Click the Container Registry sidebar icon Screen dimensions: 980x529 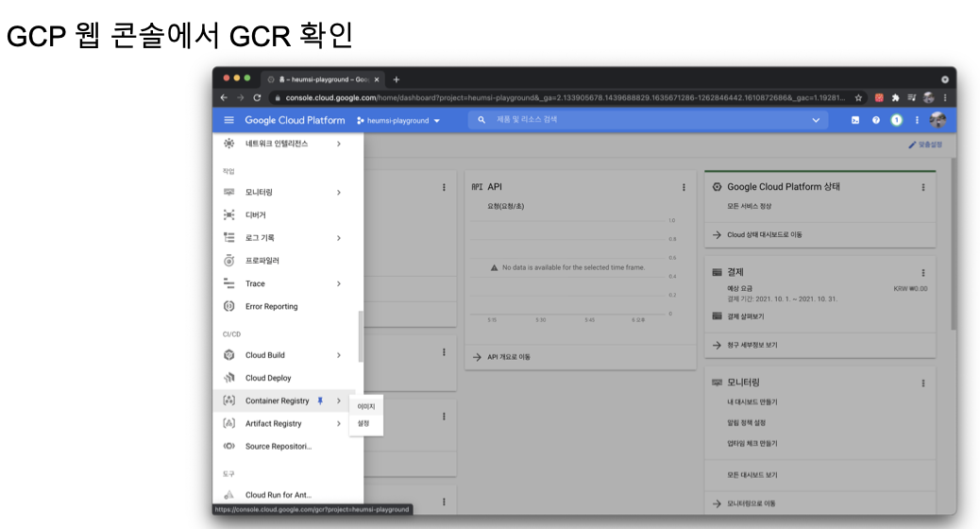click(228, 401)
